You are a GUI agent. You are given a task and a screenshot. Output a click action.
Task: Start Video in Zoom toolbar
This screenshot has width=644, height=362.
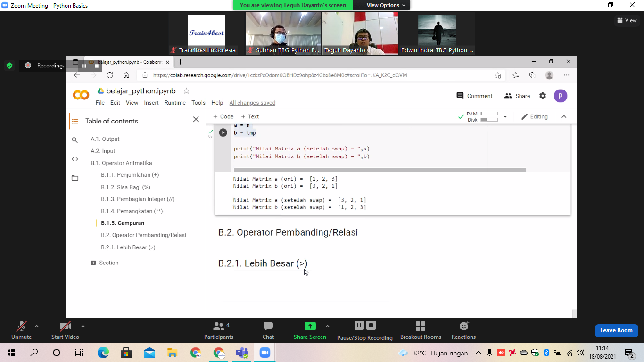(x=65, y=330)
